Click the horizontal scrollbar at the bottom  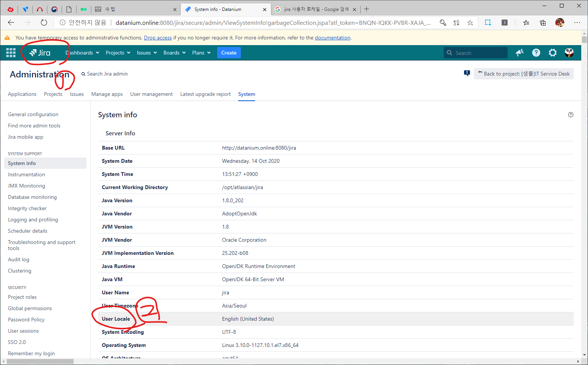click(x=40, y=361)
